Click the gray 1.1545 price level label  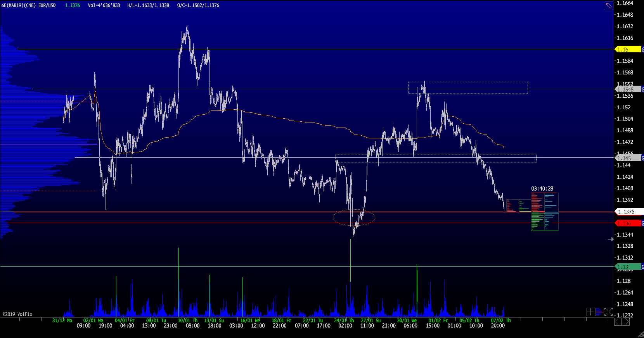point(628,90)
